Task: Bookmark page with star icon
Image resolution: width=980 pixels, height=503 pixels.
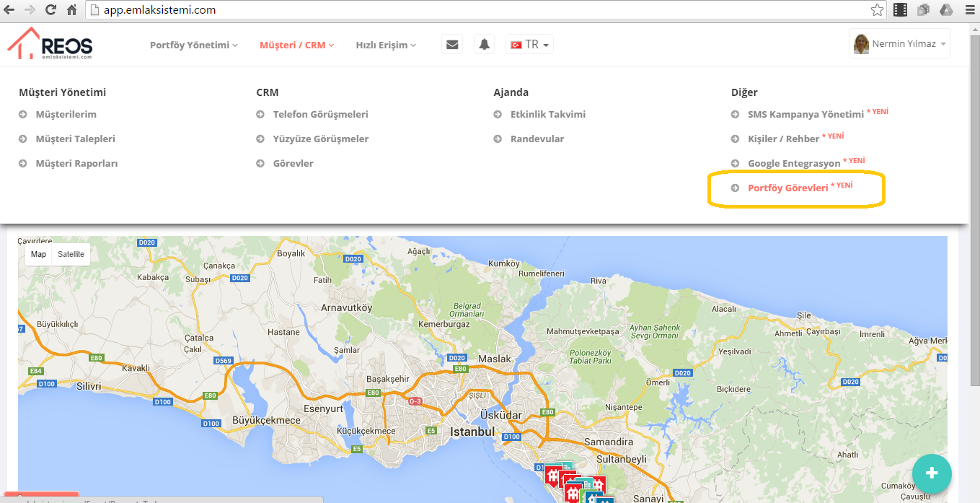Action: click(x=877, y=10)
